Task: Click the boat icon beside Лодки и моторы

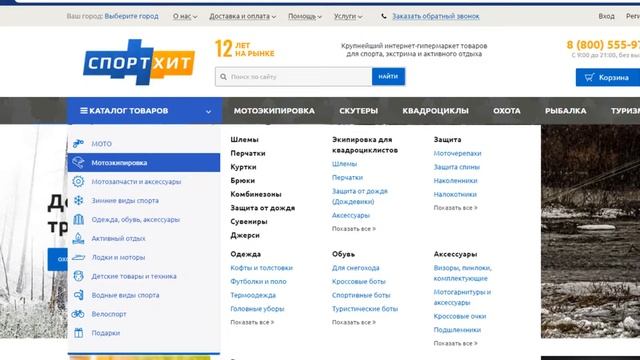Action: click(x=78, y=257)
